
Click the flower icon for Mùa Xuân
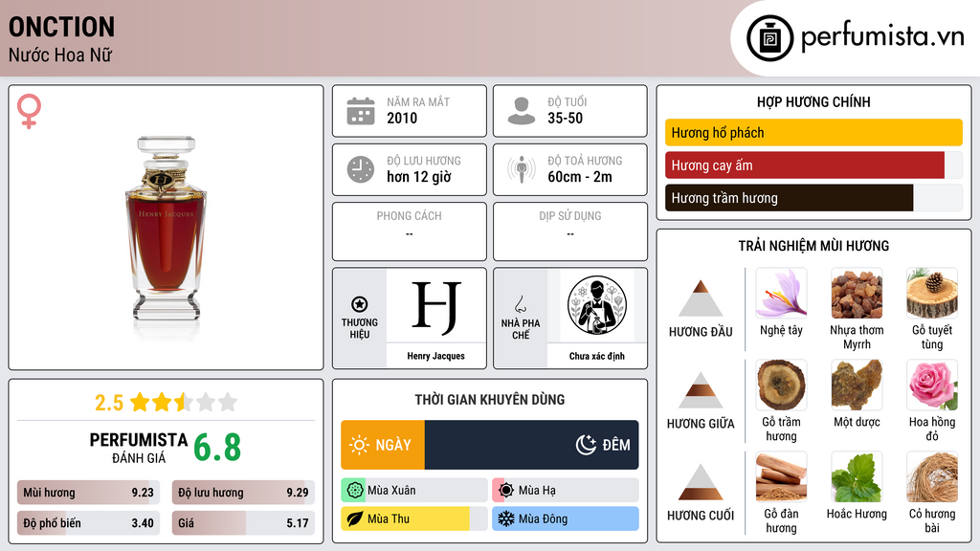point(355,491)
